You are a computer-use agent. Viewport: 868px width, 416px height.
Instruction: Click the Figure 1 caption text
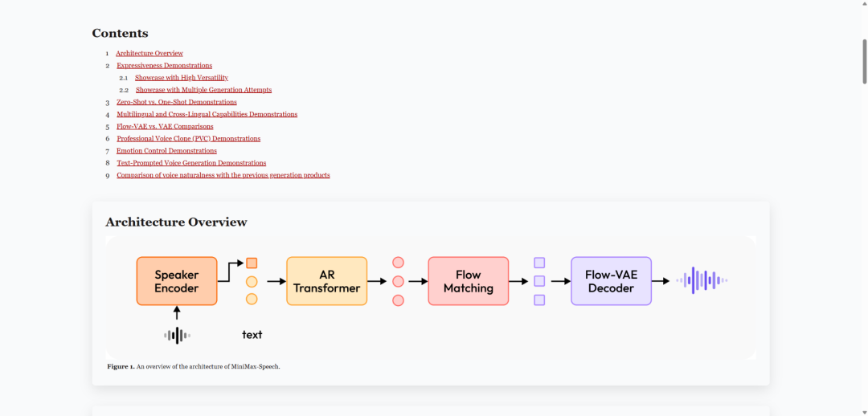194,367
